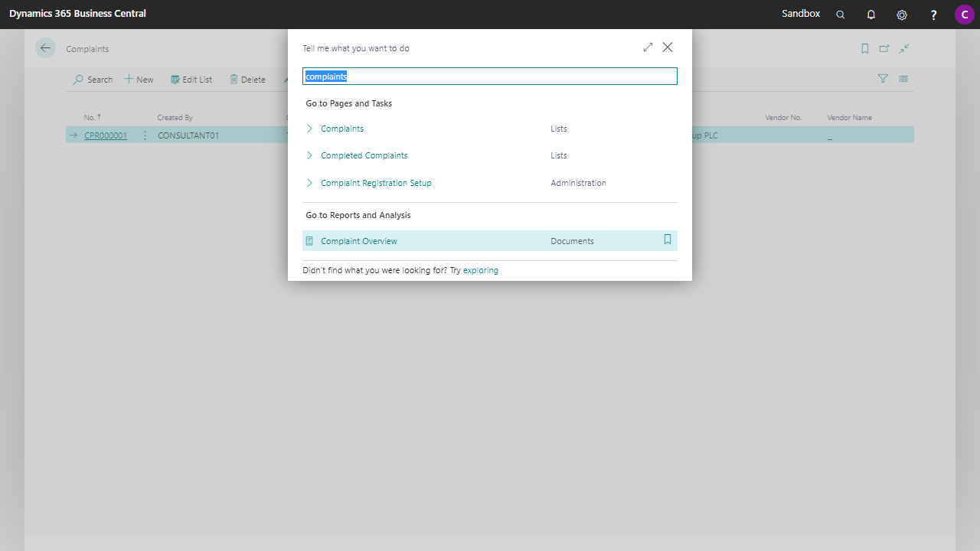Open the choose view layout icon

[903, 78]
